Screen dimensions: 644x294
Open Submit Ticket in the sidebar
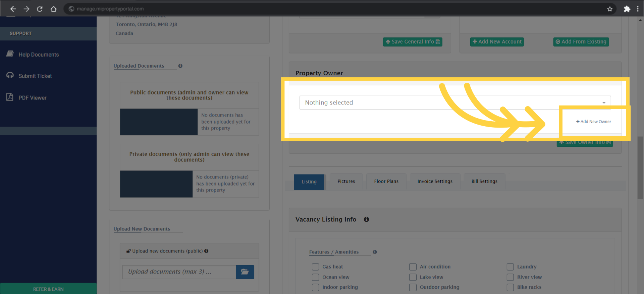tap(35, 76)
